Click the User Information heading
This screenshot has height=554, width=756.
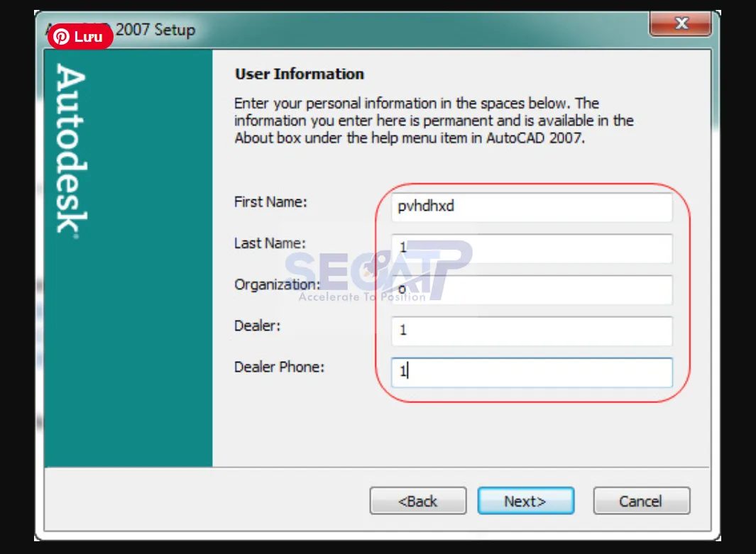coord(299,74)
